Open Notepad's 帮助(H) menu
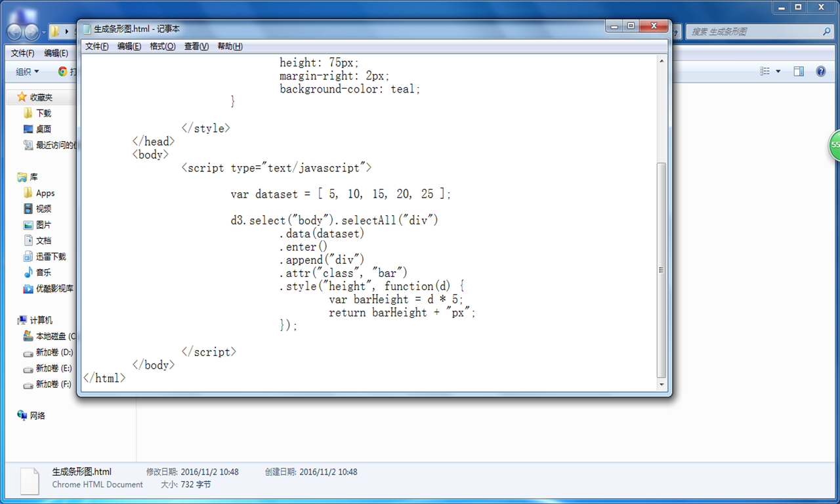 pyautogui.click(x=230, y=46)
